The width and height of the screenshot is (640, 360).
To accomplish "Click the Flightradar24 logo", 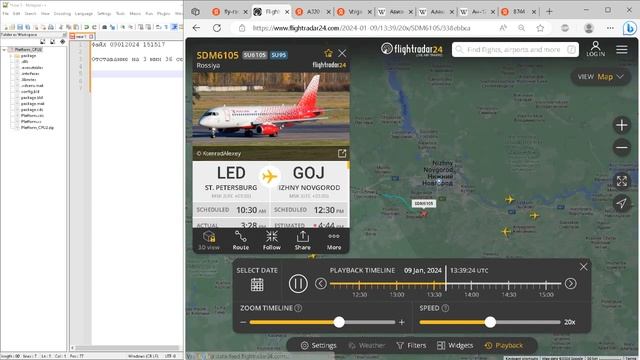I will pos(411,49).
